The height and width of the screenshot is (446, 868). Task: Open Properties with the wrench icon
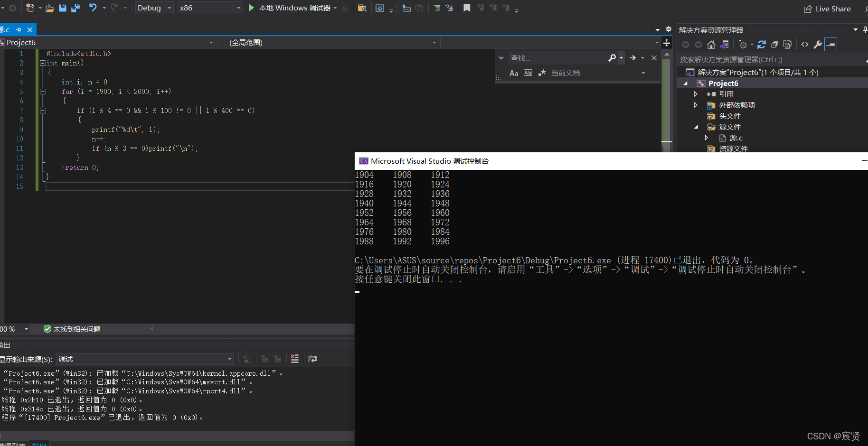pos(818,45)
